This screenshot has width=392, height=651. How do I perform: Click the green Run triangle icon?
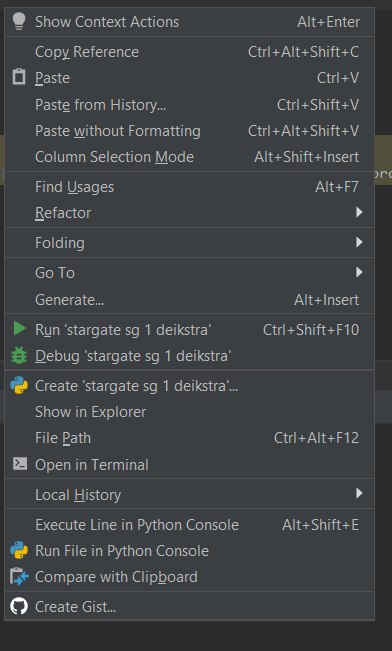19,329
